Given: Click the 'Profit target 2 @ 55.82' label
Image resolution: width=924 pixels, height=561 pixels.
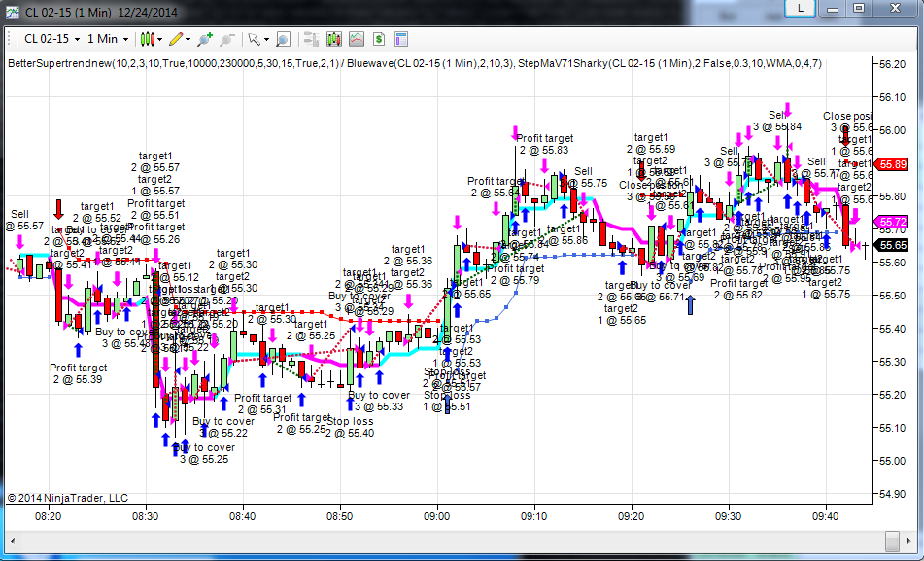Looking at the screenshot, I should click(739, 289).
